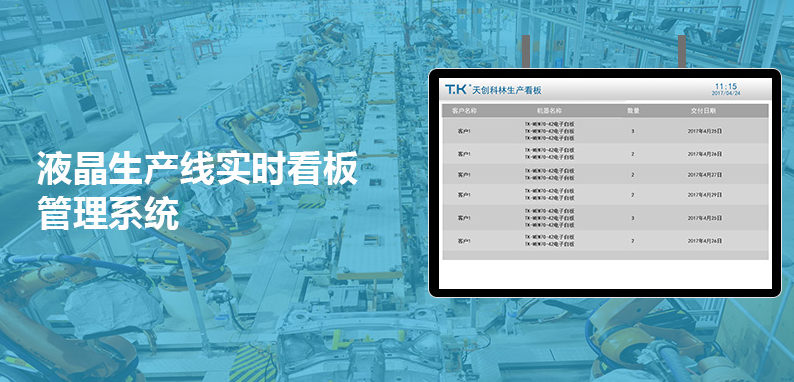The height and width of the screenshot is (382, 794).
Task: Click the 管理系统 banner heading line
Action: (x=108, y=214)
